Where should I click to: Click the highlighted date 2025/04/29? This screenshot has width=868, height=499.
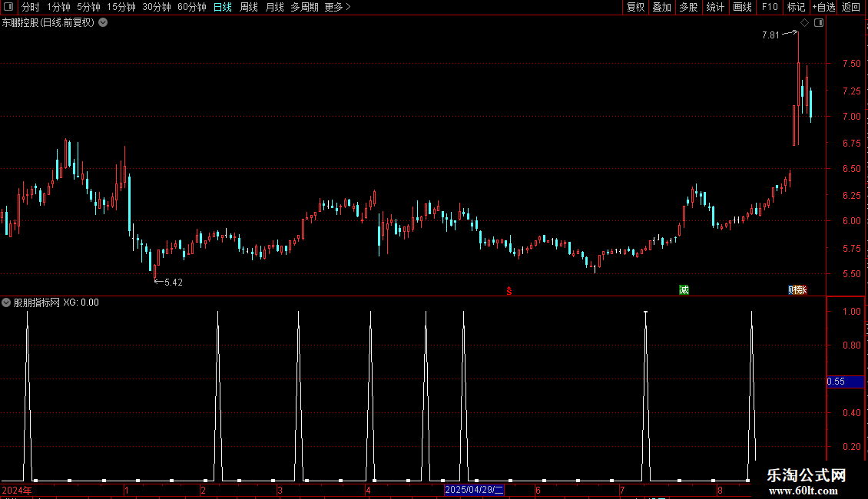474,490
